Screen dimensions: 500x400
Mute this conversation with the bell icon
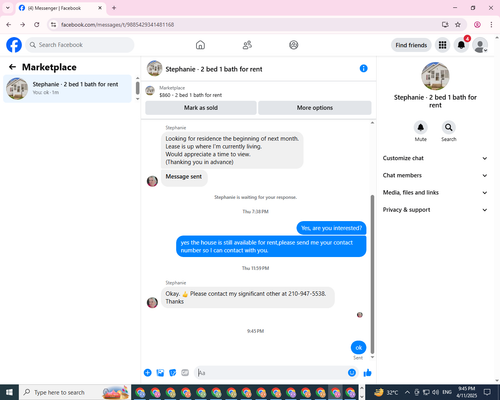[421, 127]
